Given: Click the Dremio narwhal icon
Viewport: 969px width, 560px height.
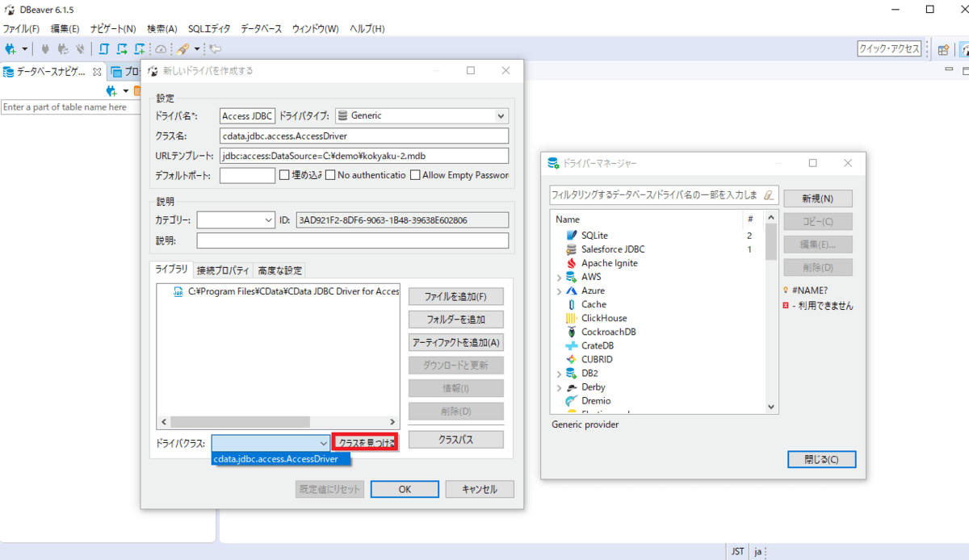Looking at the screenshot, I should click(x=572, y=400).
